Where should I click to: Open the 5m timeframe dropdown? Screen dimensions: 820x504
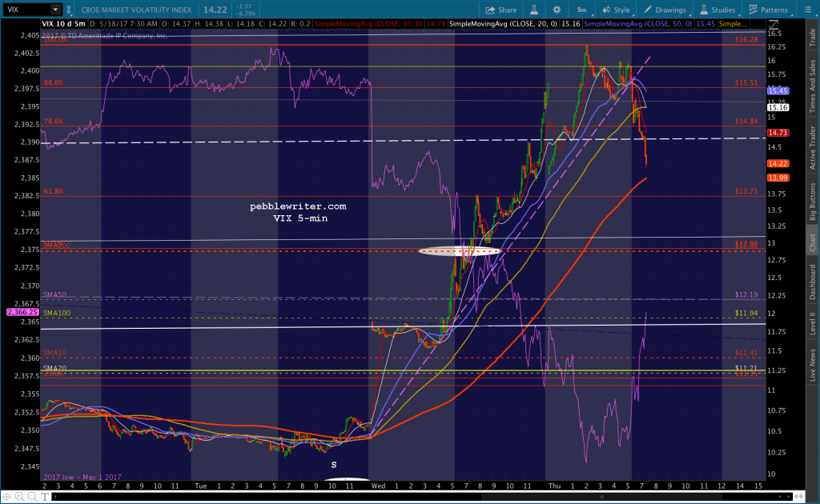[583, 10]
